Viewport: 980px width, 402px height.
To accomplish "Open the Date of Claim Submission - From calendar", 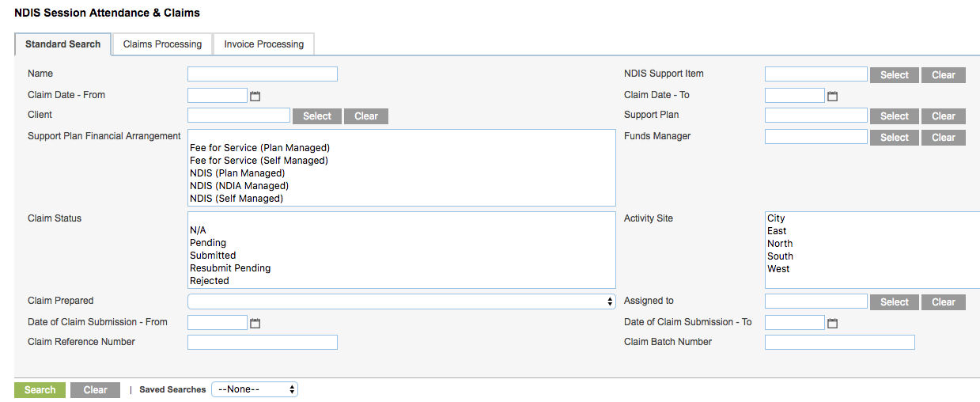I will pos(255,323).
